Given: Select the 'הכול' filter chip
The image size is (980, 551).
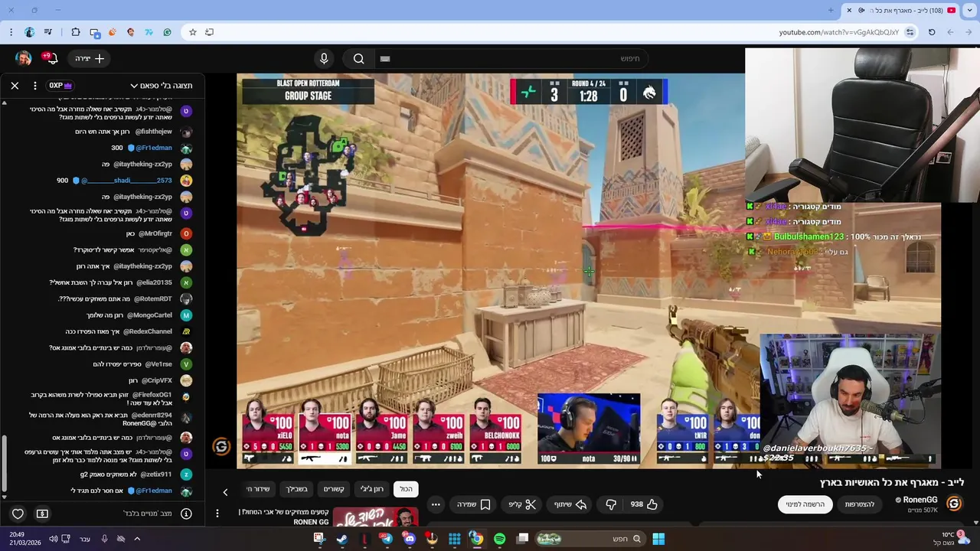Looking at the screenshot, I should tap(406, 489).
